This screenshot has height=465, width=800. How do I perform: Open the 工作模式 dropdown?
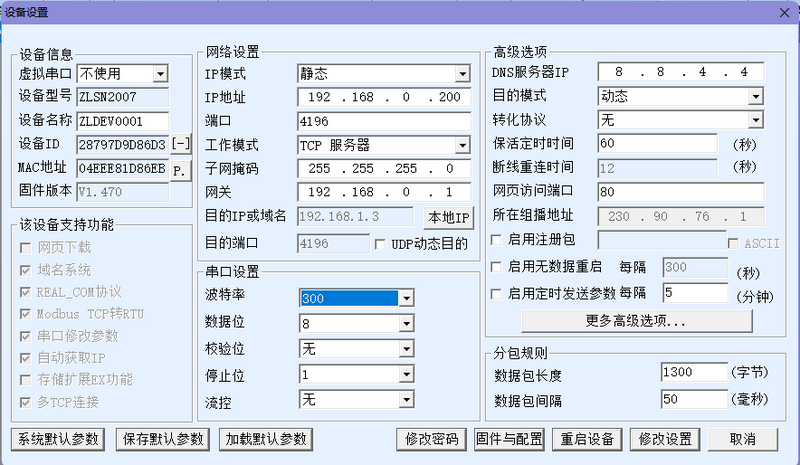[x=462, y=145]
